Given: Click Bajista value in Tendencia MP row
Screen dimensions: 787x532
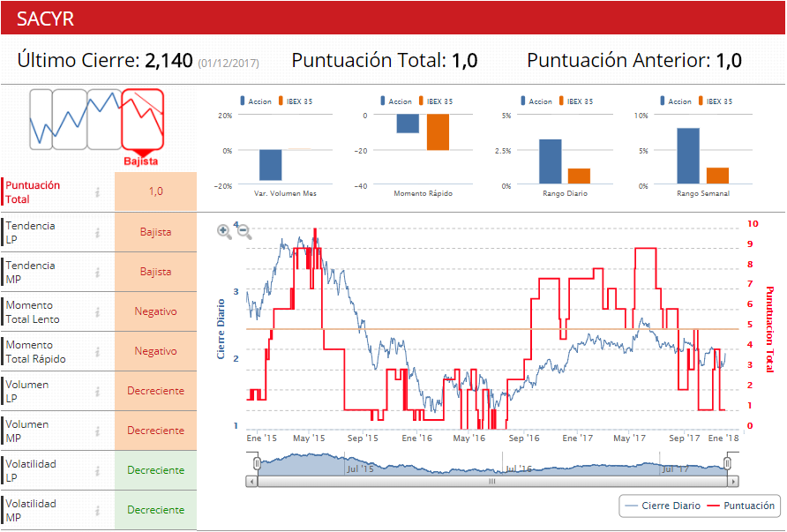Looking at the screenshot, I should (x=155, y=272).
